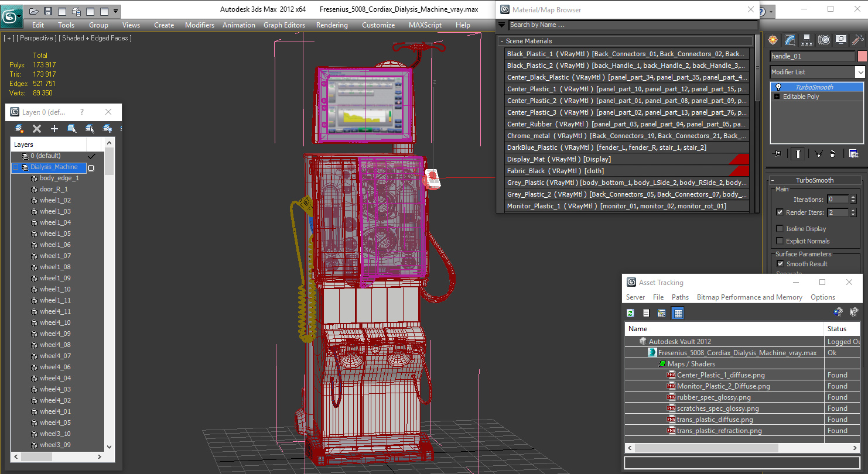Open the 3ds Max application menu button

coord(11,16)
